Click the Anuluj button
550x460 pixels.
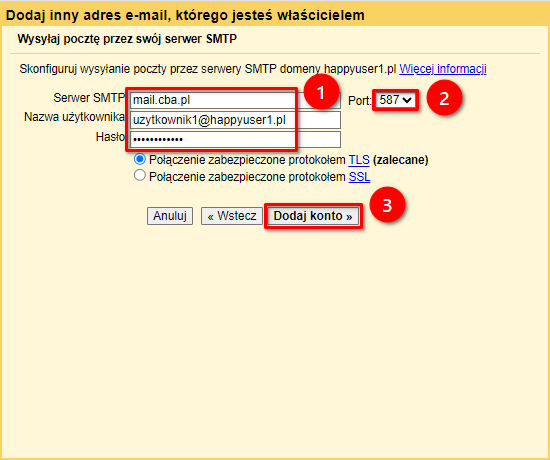coord(170,216)
